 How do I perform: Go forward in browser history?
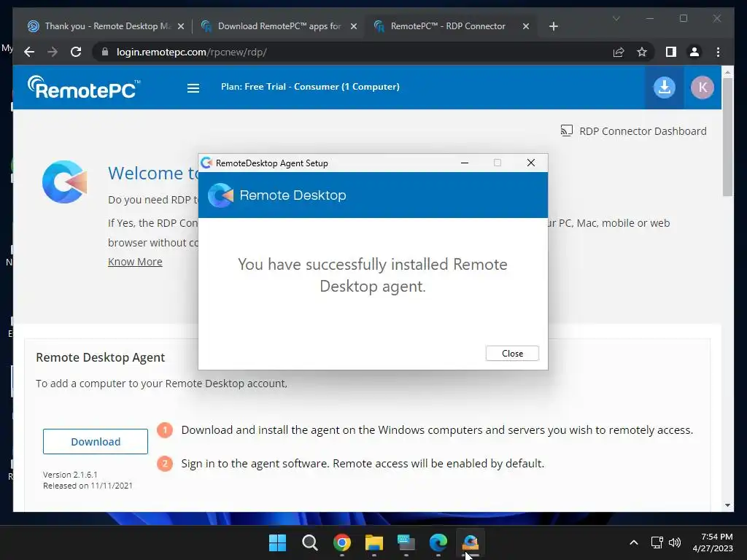click(53, 52)
